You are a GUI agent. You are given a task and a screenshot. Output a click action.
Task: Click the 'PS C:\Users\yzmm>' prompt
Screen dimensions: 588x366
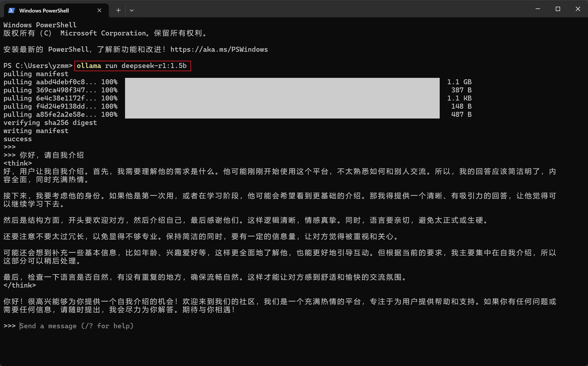click(x=38, y=66)
